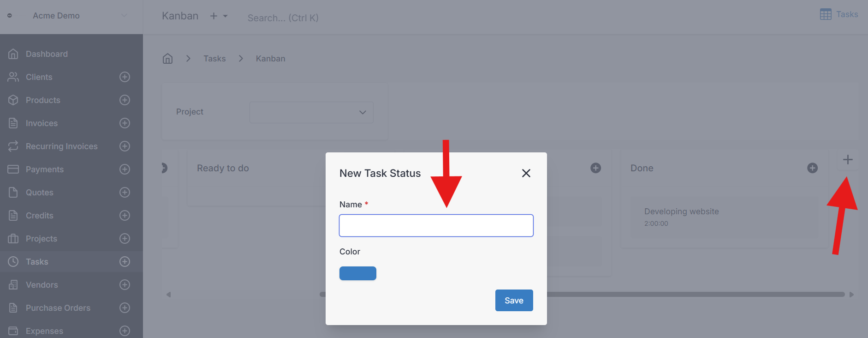Open Expenses in the sidebar
The height and width of the screenshot is (338, 868).
tap(45, 331)
